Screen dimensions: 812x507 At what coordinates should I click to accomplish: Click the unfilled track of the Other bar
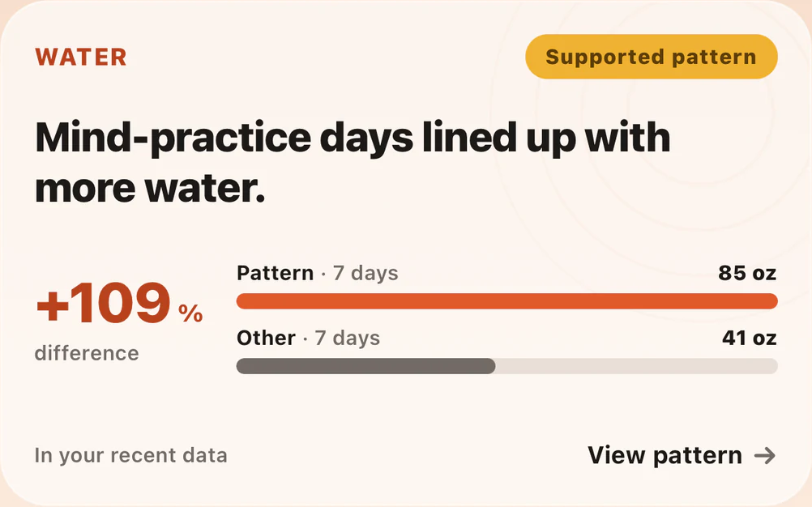[636, 366]
